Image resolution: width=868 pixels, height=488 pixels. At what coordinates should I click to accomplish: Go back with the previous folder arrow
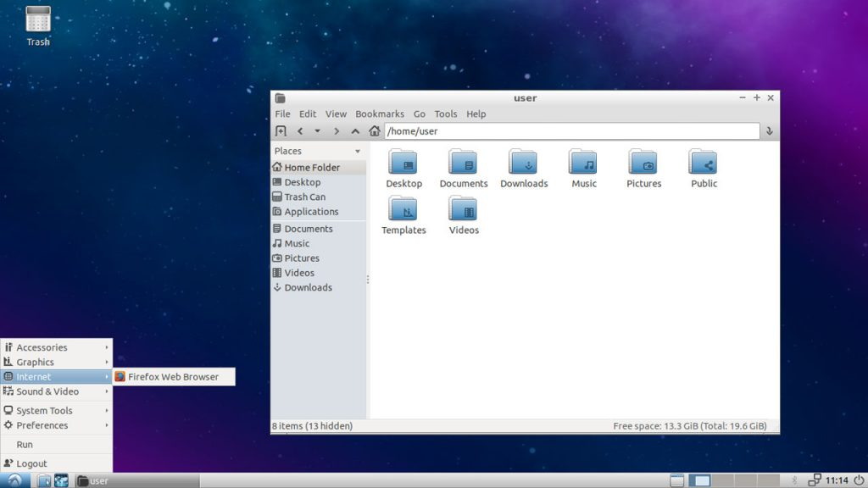pos(300,131)
